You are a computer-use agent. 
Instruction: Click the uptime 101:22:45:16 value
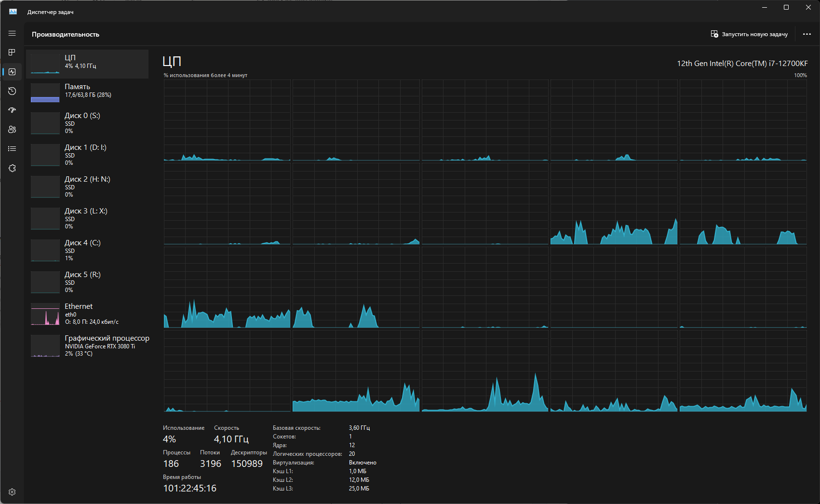[190, 488]
